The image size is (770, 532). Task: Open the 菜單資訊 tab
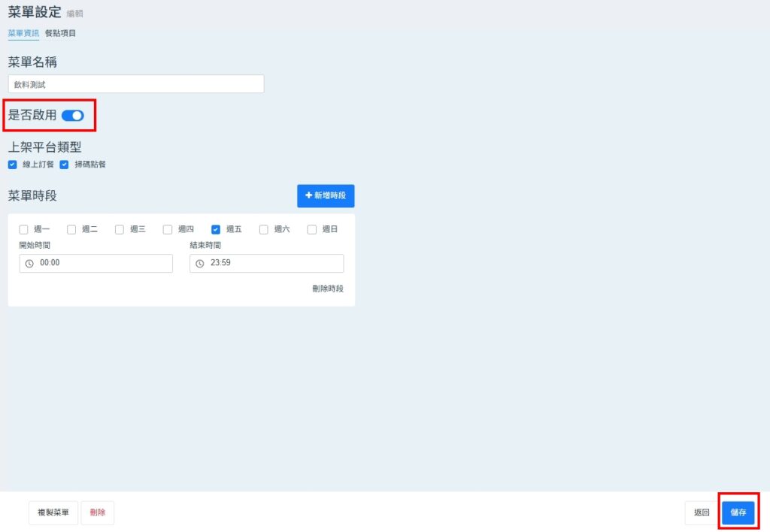23,33
